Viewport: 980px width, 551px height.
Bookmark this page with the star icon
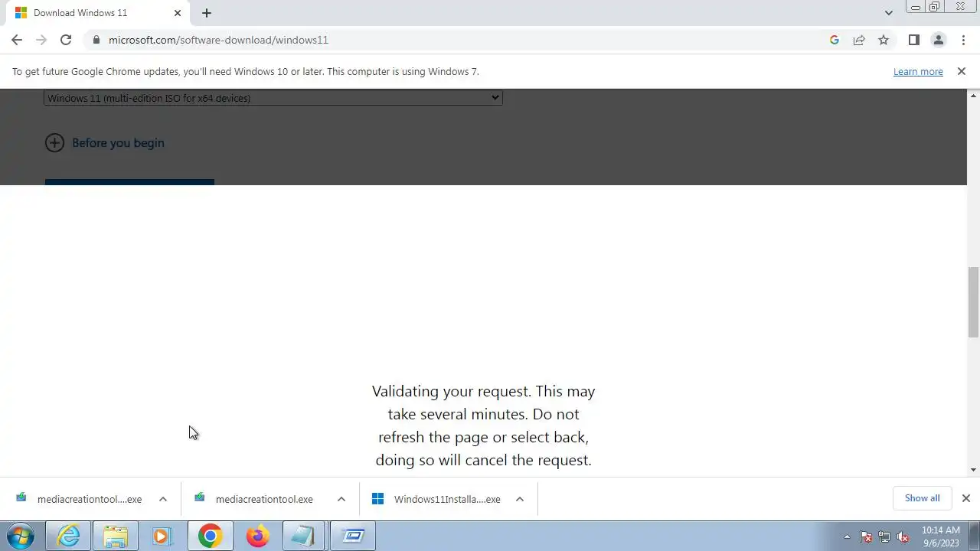click(884, 40)
